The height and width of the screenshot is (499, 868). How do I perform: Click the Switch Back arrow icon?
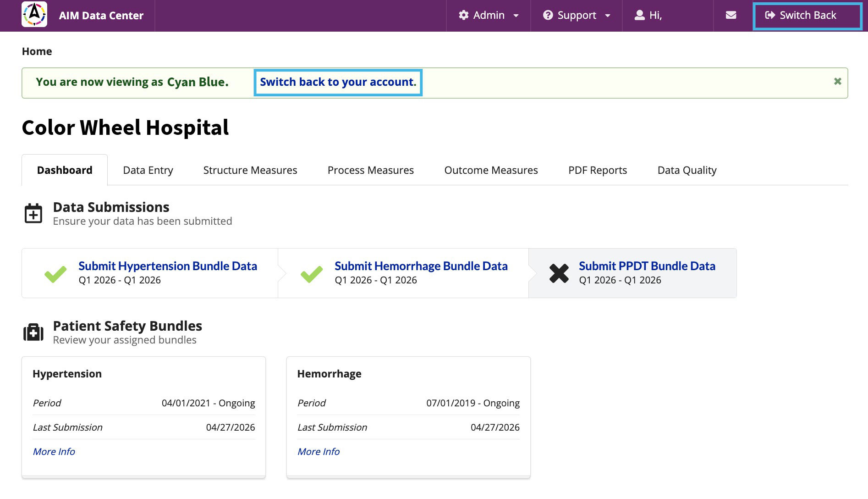click(x=770, y=15)
